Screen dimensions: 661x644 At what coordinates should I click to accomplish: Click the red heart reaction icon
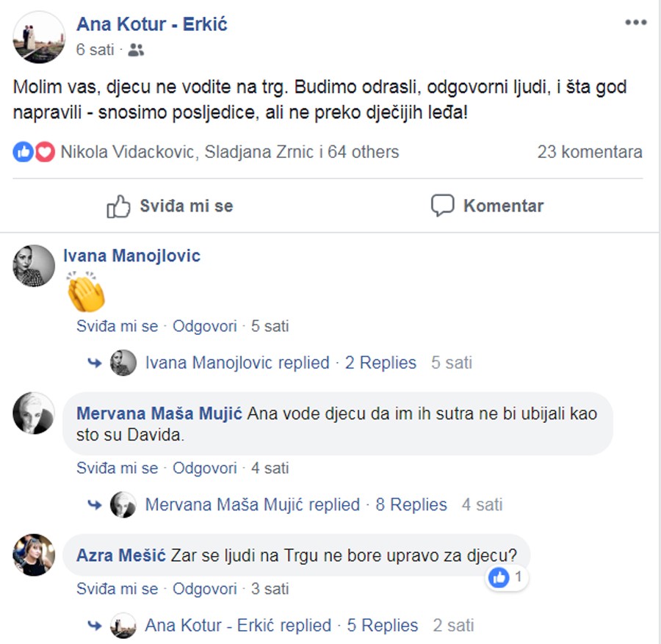click(x=45, y=152)
